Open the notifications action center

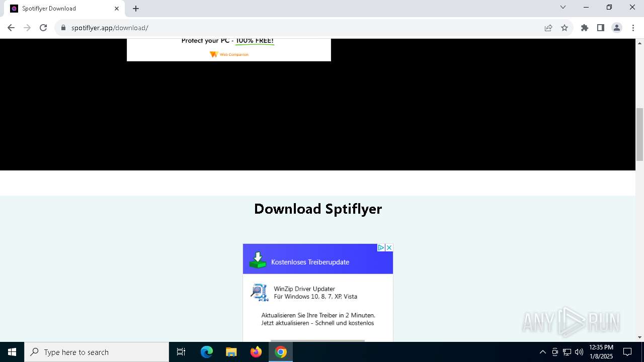coord(627,352)
